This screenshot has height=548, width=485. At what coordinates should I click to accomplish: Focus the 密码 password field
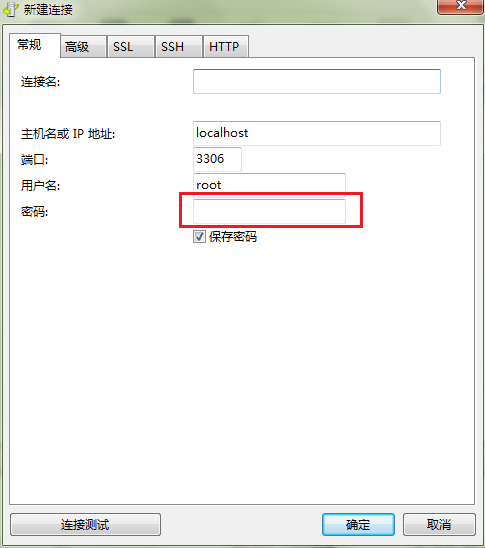(269, 211)
